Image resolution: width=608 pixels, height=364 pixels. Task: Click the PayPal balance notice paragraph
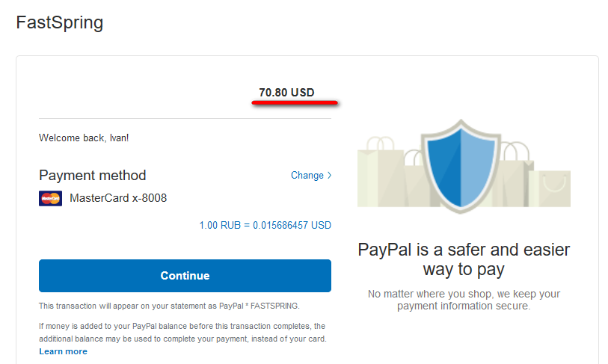(182, 332)
